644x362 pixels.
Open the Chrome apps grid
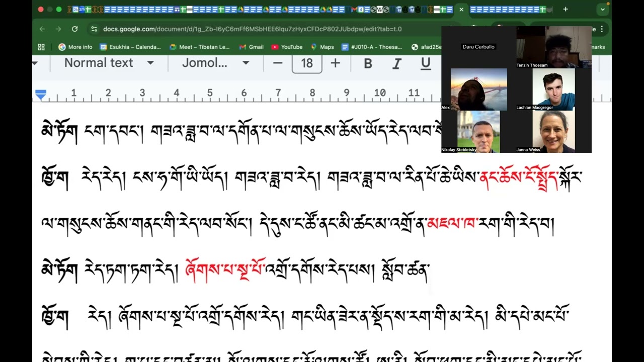pos(41,47)
